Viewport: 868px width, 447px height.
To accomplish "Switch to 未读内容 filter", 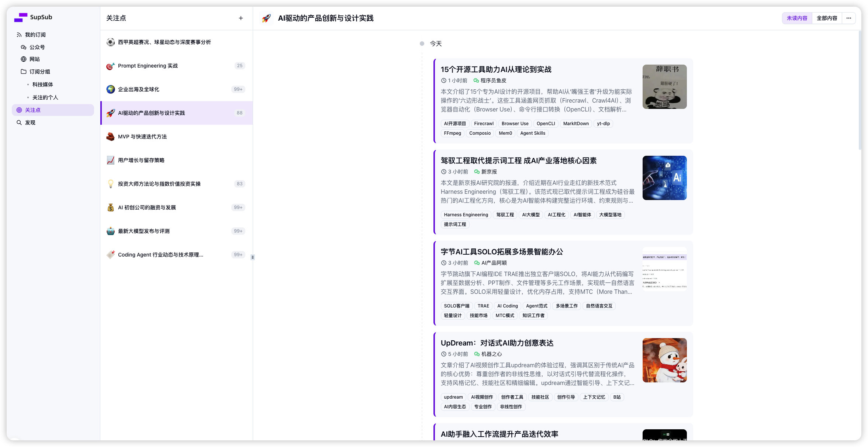I will coord(797,18).
